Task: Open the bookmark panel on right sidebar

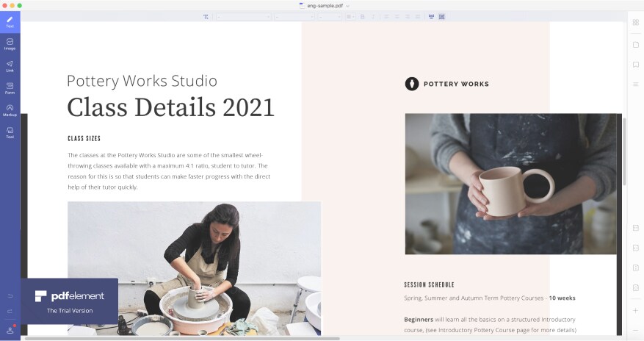Action: tap(636, 65)
